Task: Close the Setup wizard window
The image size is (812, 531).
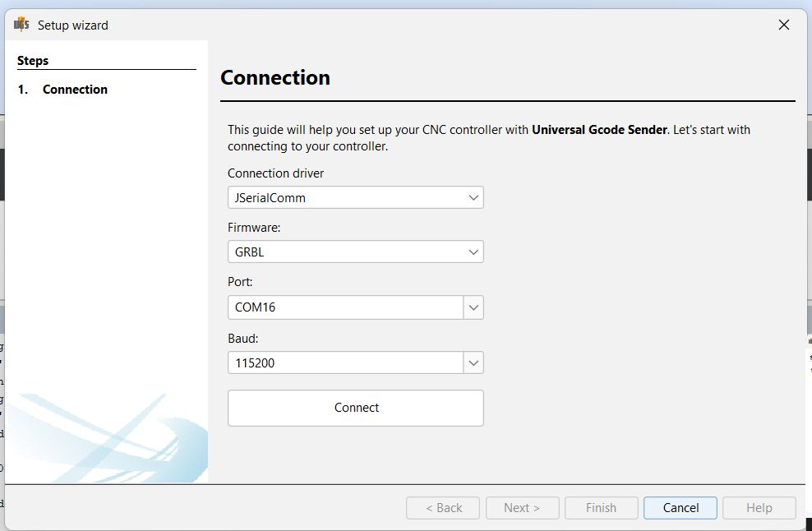Action: [x=783, y=25]
